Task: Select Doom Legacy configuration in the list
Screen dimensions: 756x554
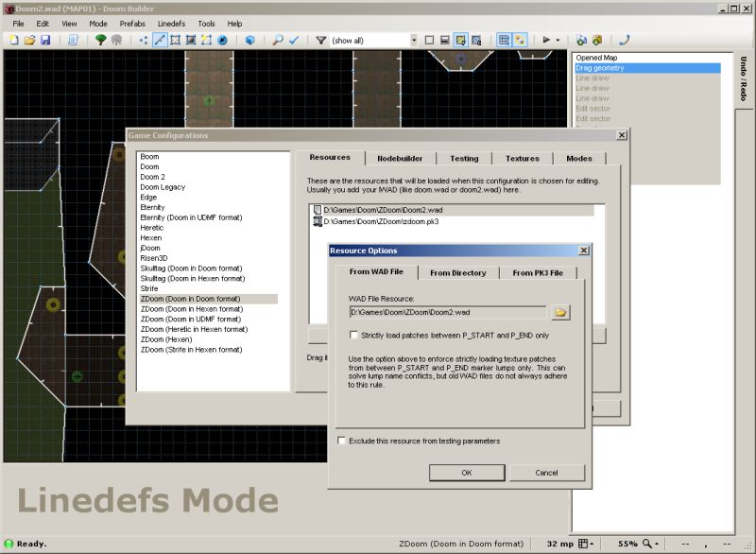Action: point(163,187)
